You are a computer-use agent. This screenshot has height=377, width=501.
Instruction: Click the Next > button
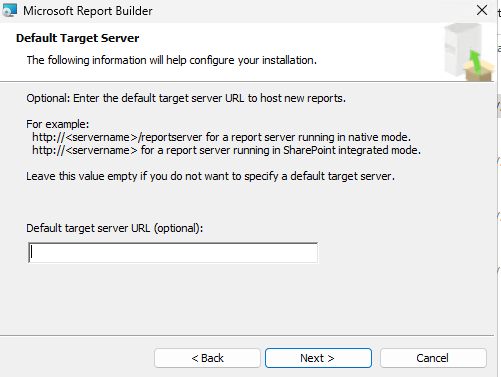[x=318, y=358]
